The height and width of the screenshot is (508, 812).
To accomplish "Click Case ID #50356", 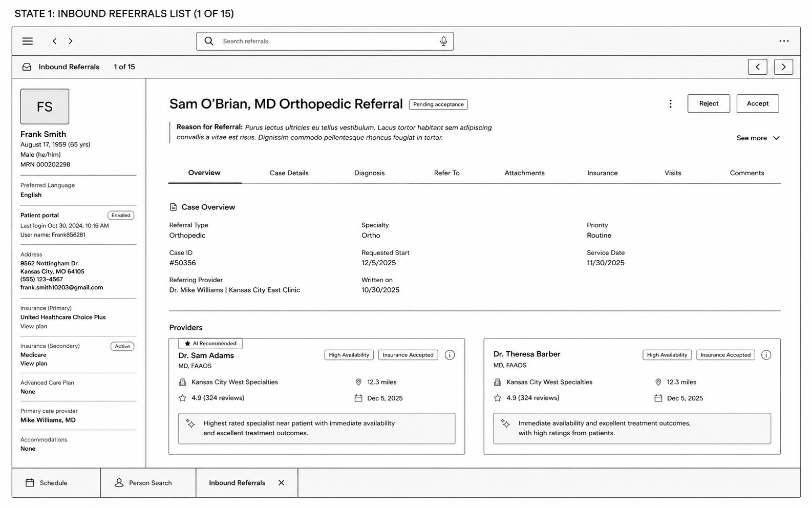I will click(x=183, y=263).
